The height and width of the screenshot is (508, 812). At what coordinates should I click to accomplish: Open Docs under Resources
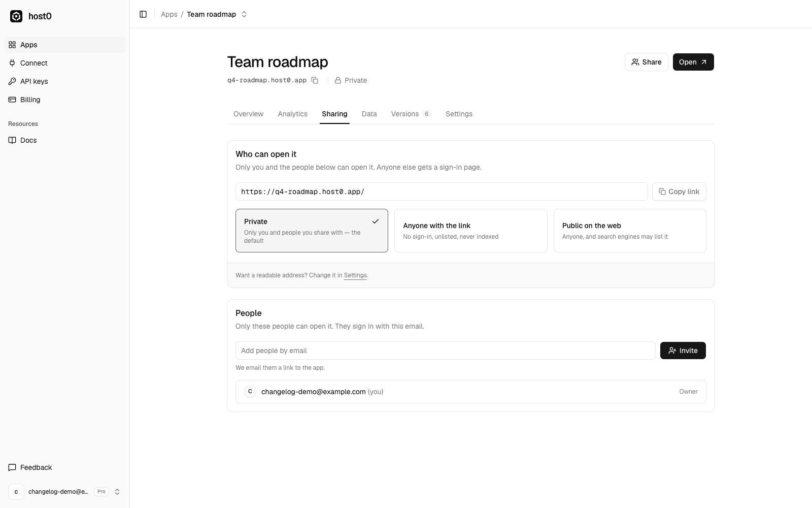click(x=65, y=140)
